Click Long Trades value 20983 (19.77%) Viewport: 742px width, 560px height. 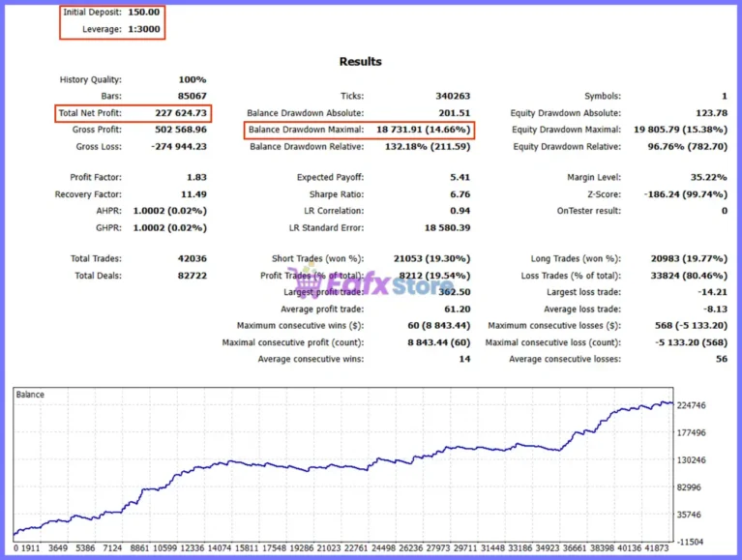click(689, 258)
